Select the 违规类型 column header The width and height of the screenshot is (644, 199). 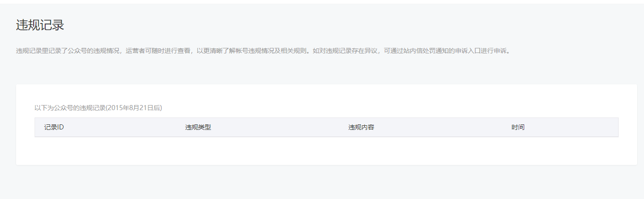click(198, 127)
